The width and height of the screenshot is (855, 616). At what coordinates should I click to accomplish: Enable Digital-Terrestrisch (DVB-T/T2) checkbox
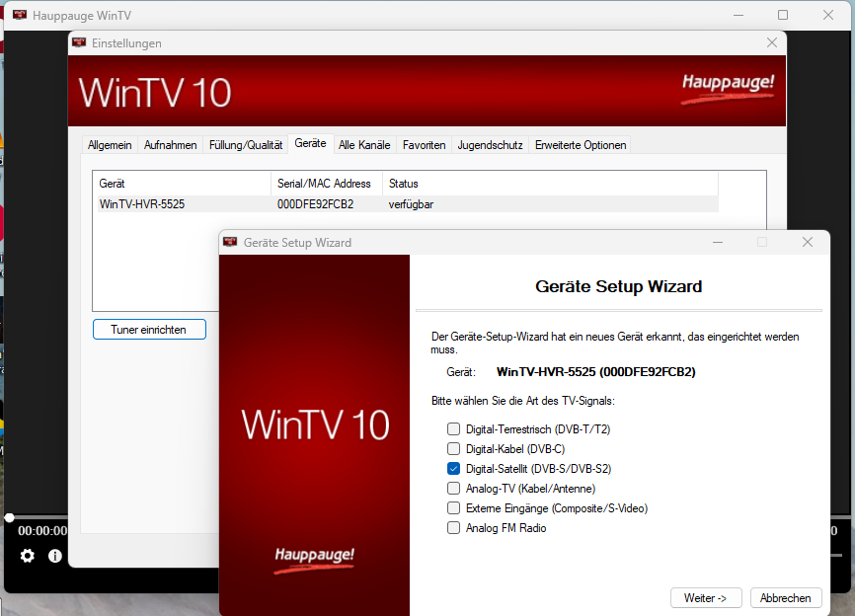click(454, 429)
